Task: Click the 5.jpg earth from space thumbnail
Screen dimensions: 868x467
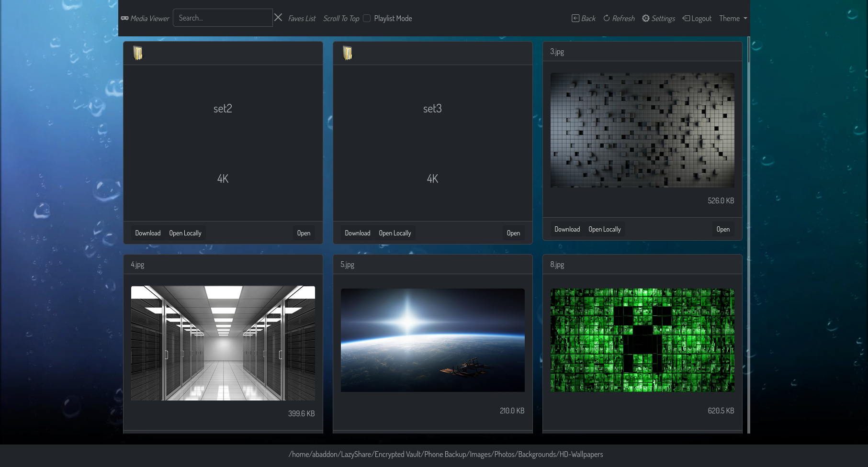Action: point(433,340)
